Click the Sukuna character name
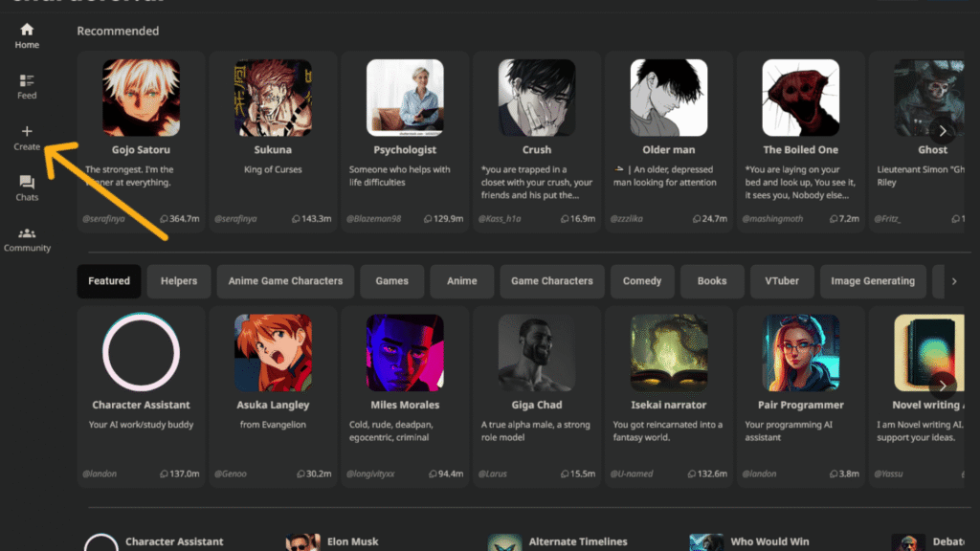 tap(273, 150)
